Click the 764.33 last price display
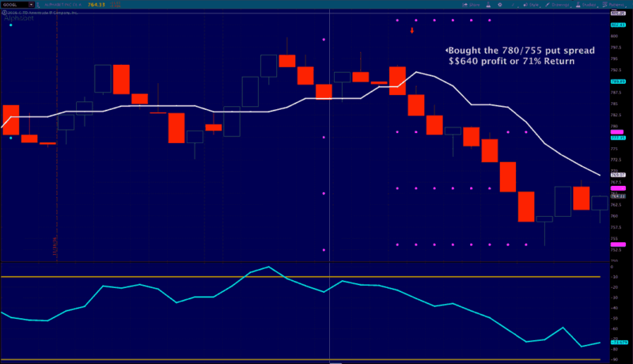633x364 pixels. pyautogui.click(x=97, y=5)
